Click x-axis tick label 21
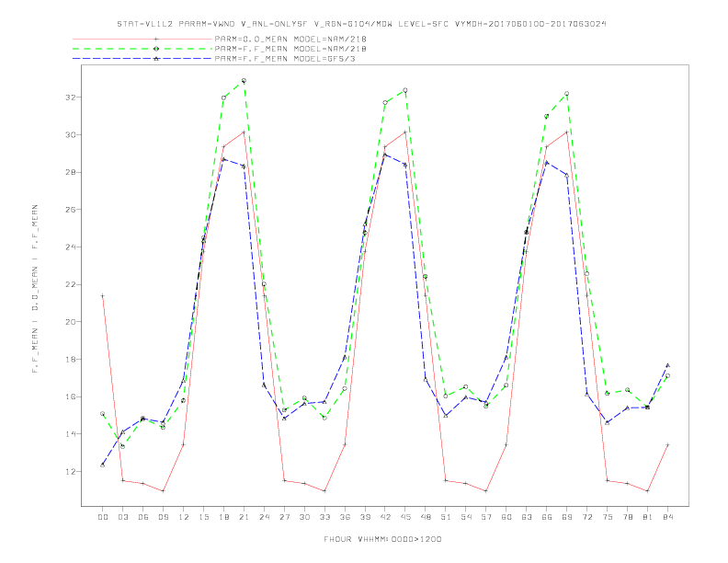The image size is (728, 563). pyautogui.click(x=244, y=517)
